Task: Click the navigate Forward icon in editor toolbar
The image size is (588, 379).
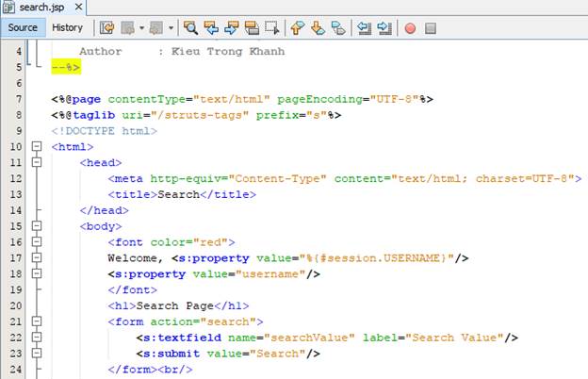Action: tap(156, 28)
